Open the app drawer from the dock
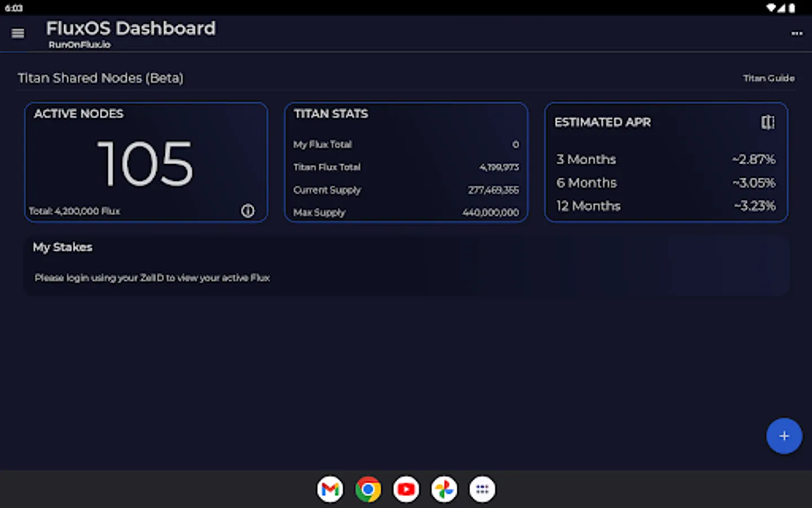This screenshot has height=508, width=812. click(x=482, y=489)
